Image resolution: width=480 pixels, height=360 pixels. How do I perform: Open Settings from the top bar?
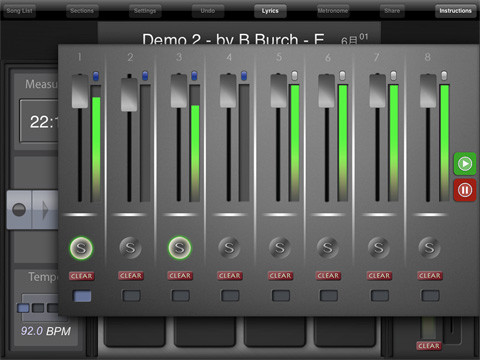(x=145, y=11)
